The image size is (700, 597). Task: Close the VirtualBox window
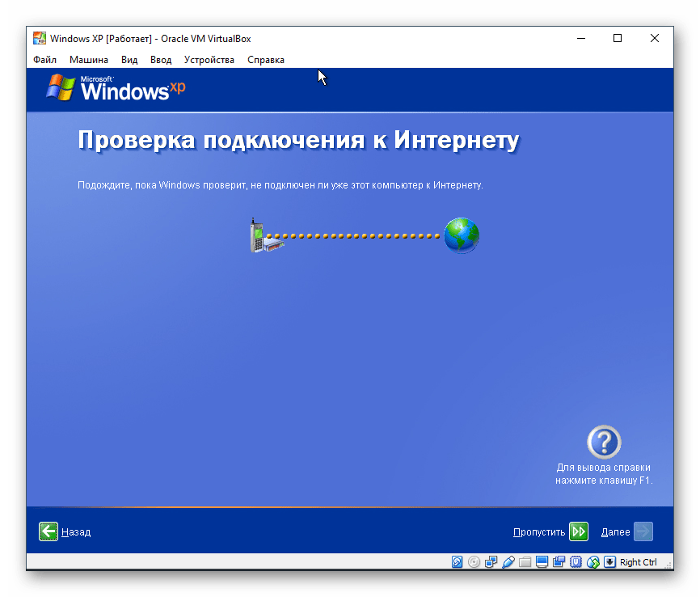coord(655,39)
